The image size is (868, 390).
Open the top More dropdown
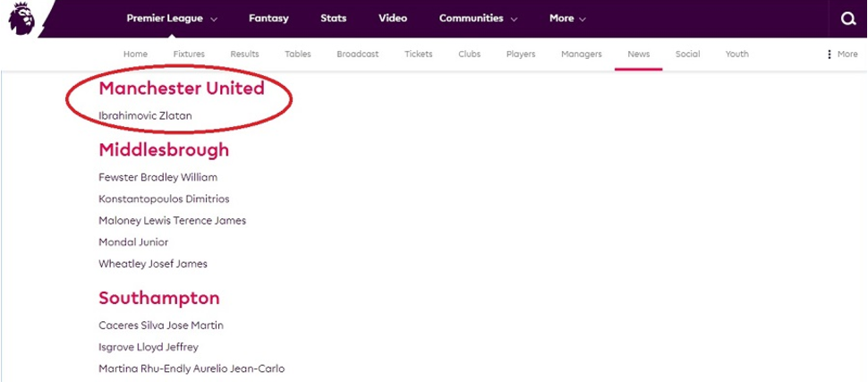(x=567, y=19)
